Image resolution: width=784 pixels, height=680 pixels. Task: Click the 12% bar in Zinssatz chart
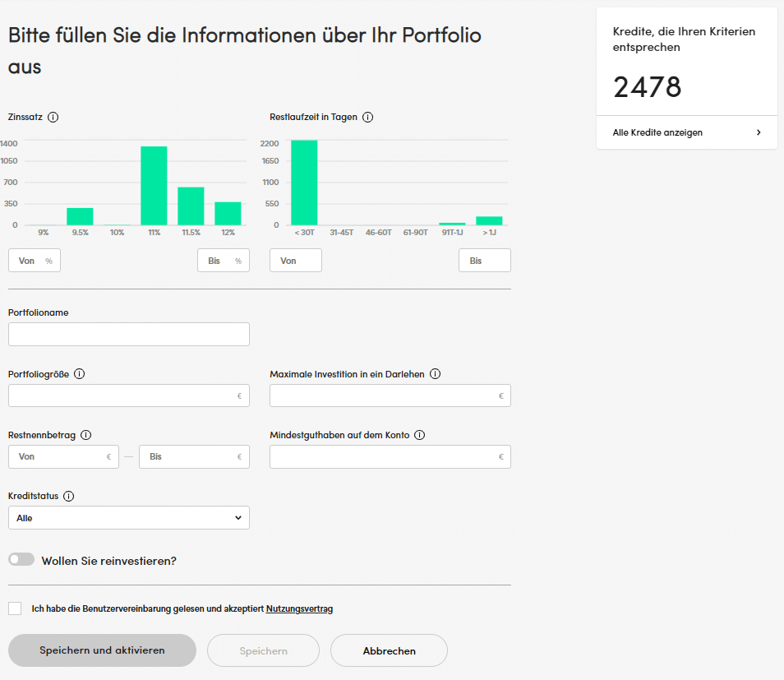point(228,214)
